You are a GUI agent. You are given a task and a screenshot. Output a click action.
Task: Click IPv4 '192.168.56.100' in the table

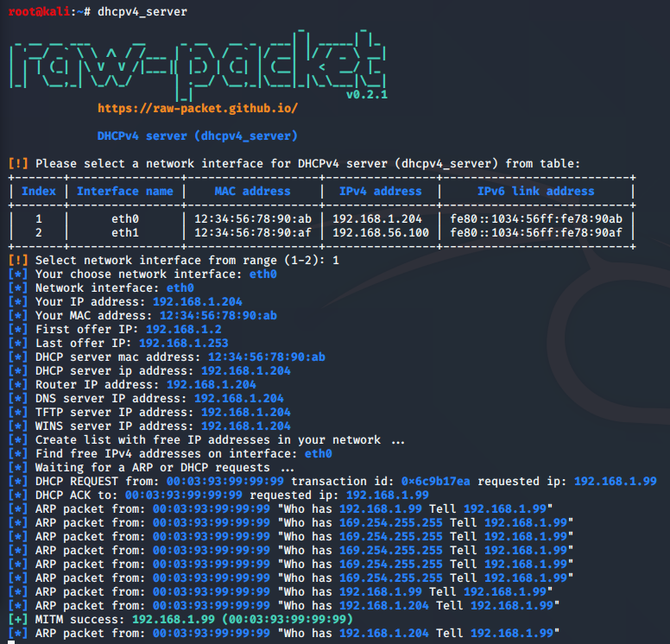381,232
